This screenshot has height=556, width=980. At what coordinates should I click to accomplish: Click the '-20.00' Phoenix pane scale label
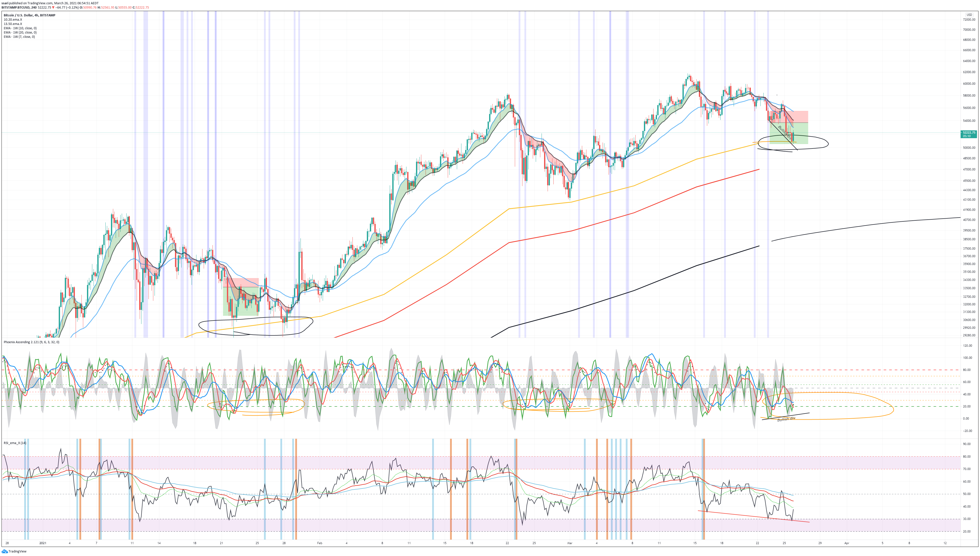pyautogui.click(x=968, y=431)
